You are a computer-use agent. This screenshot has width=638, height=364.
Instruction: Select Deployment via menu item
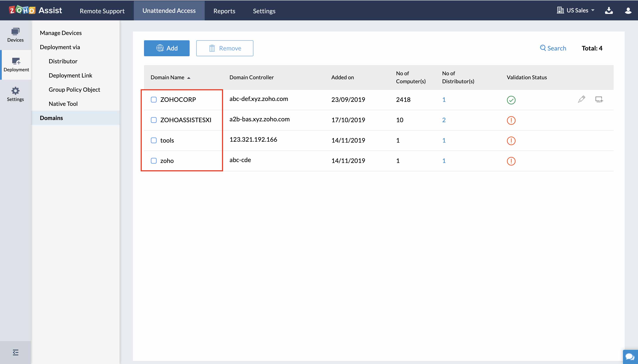tap(60, 47)
